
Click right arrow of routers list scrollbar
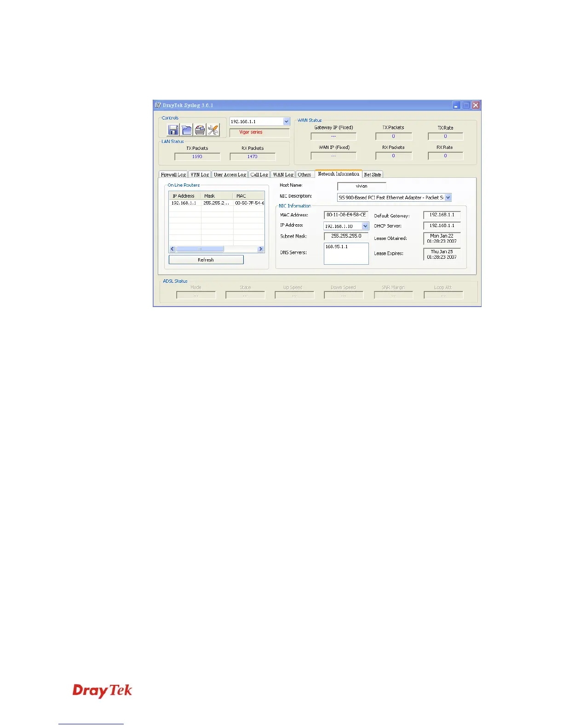pyautogui.click(x=261, y=249)
